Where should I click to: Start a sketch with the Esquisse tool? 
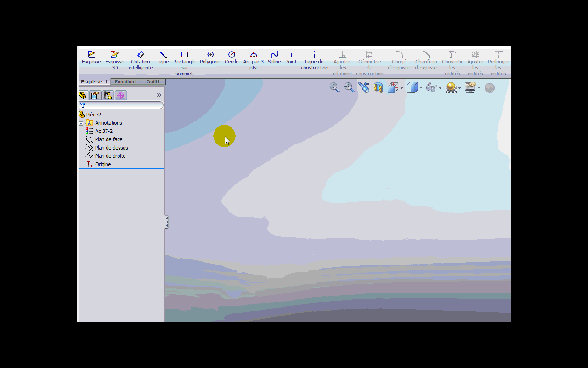pos(91,58)
